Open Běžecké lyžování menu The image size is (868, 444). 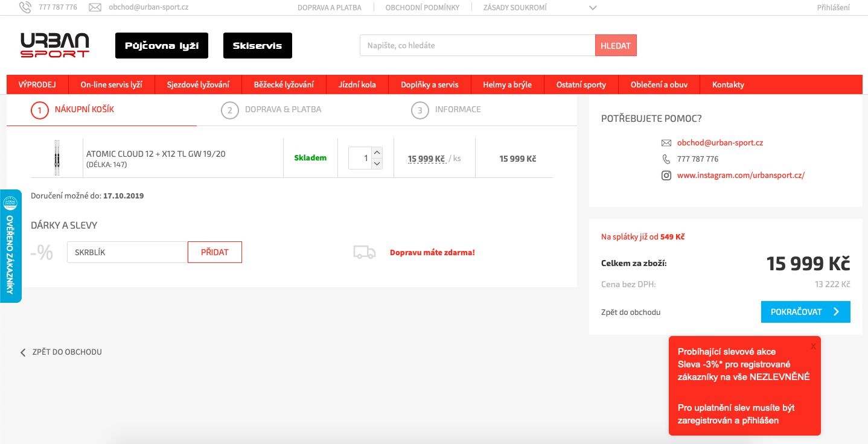coord(284,84)
